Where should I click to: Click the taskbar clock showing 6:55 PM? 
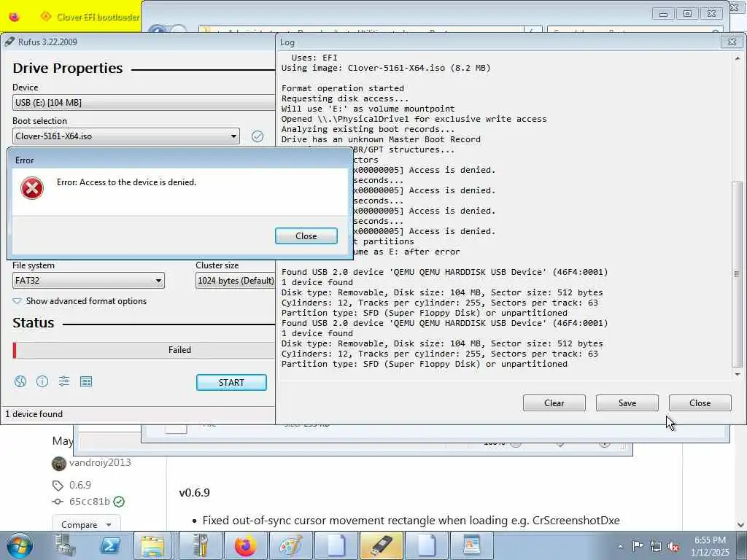[x=710, y=546]
